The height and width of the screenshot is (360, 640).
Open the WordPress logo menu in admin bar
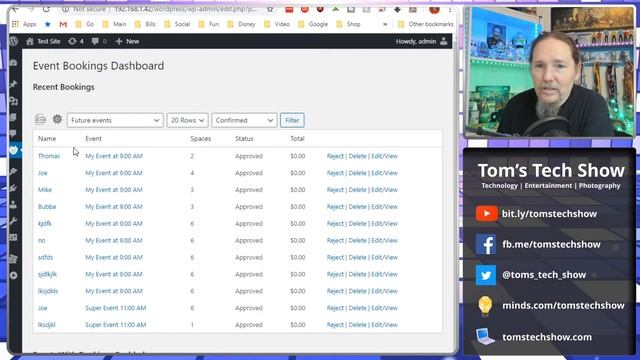(14, 41)
